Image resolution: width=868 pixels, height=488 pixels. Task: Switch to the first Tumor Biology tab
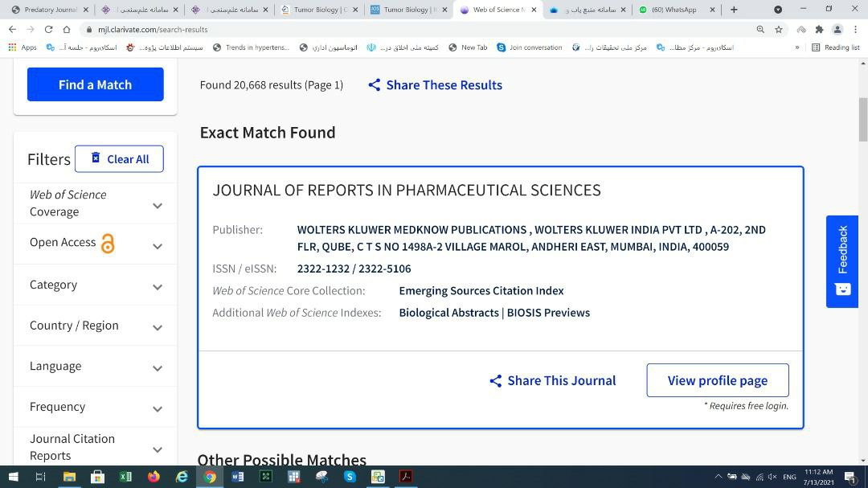point(319,10)
